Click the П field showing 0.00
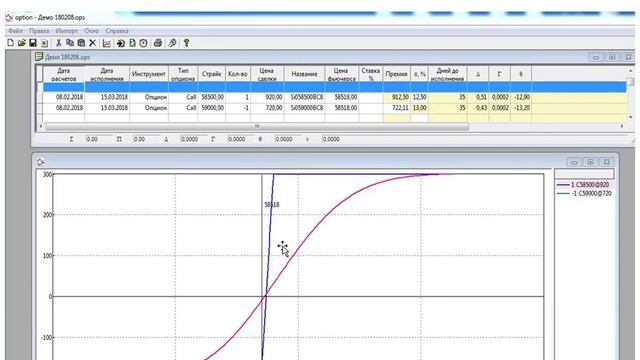Screen dimensions: 640x360 coord(146,139)
